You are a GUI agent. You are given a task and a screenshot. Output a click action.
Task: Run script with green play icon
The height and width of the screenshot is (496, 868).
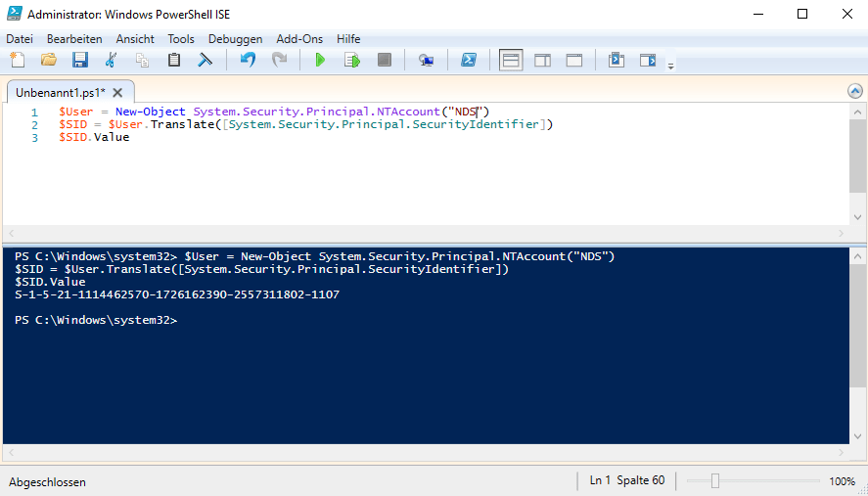pyautogui.click(x=319, y=61)
